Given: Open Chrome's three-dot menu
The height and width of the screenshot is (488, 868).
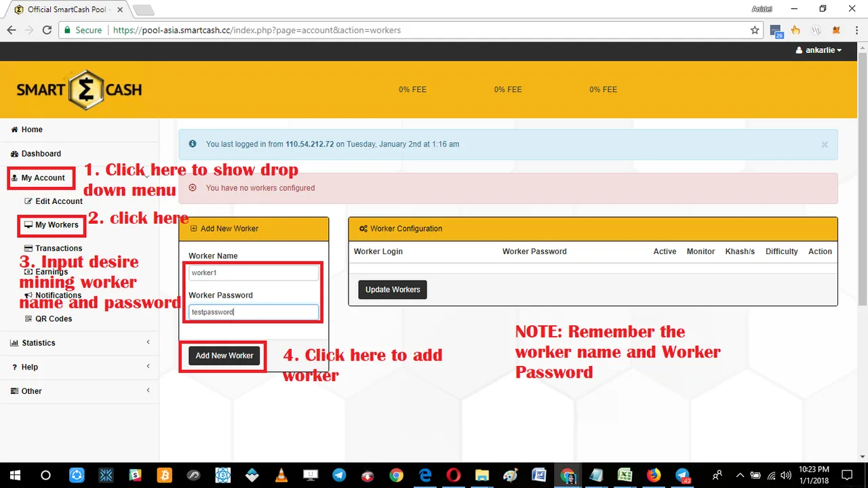Looking at the screenshot, I should 856,30.
